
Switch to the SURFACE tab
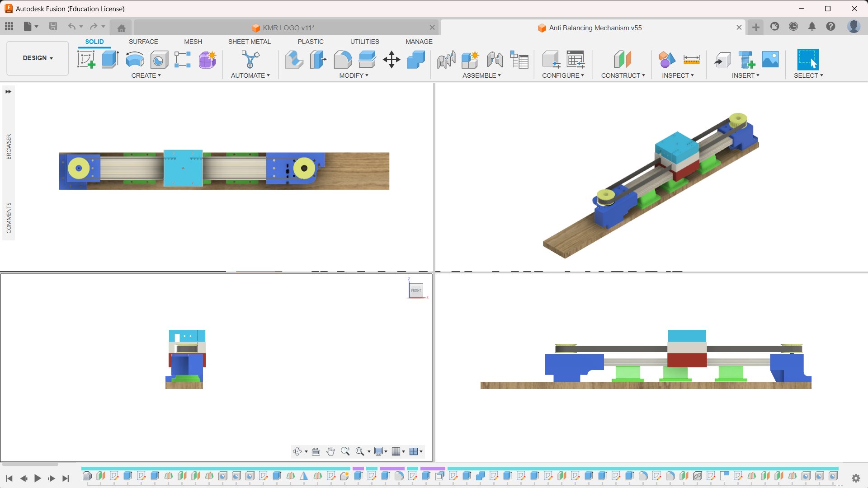[143, 42]
